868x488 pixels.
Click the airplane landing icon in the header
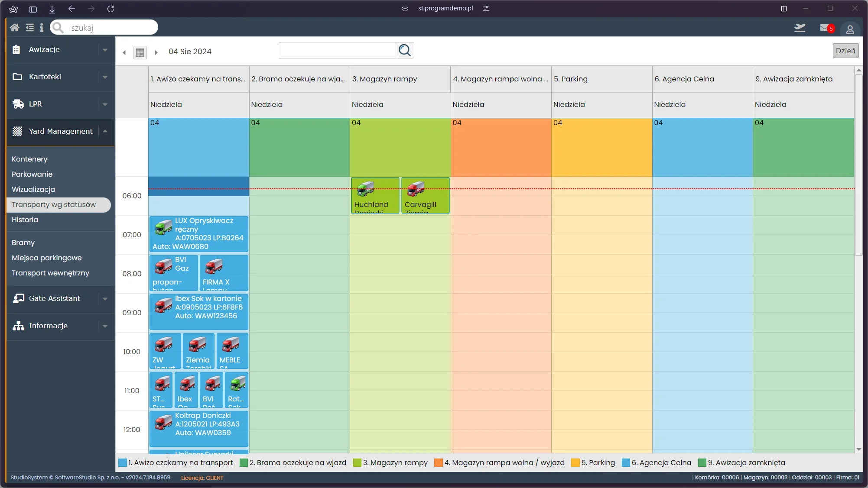coord(800,28)
